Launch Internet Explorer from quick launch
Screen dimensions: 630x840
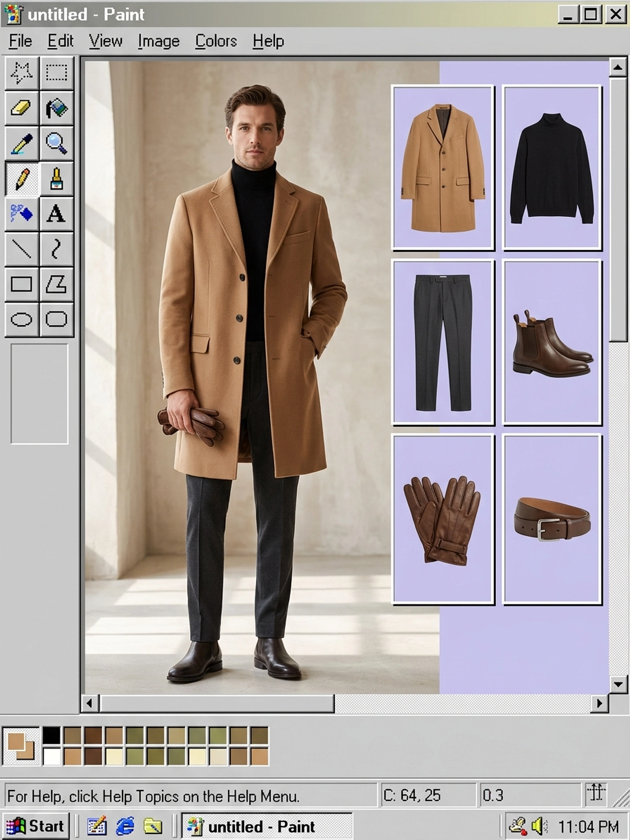(125, 826)
